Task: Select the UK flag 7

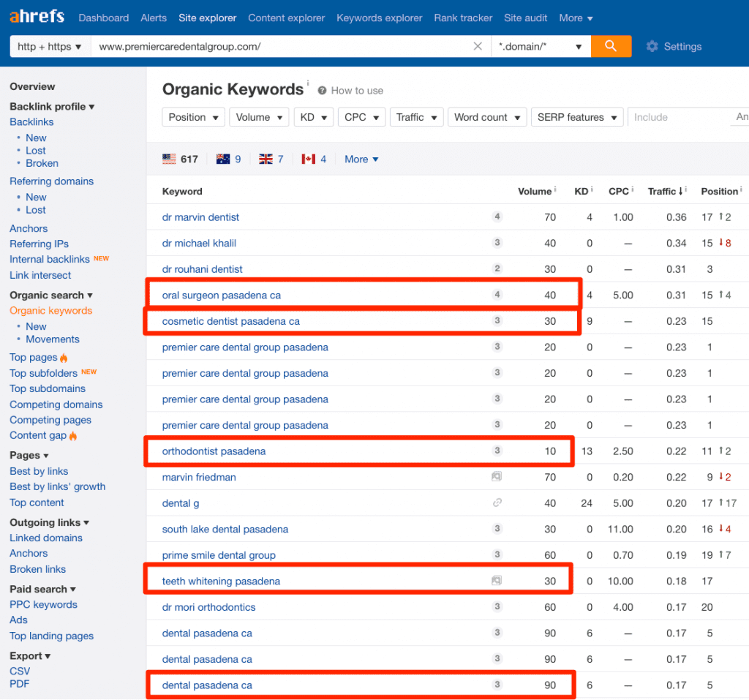Action: (x=271, y=159)
